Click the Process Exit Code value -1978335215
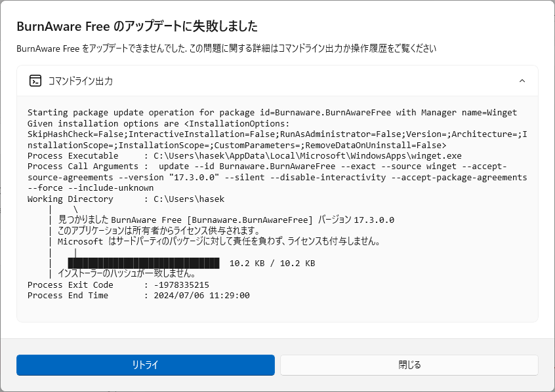 pyautogui.click(x=182, y=284)
